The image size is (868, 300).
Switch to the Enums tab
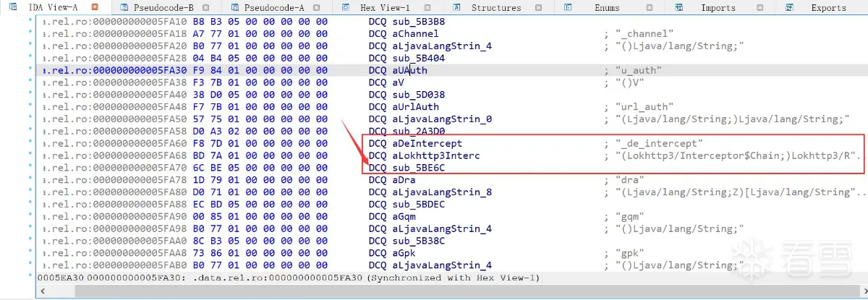coord(607,8)
